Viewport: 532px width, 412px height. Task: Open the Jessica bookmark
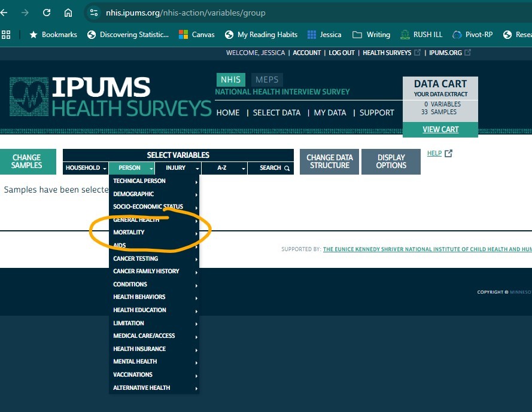click(324, 35)
